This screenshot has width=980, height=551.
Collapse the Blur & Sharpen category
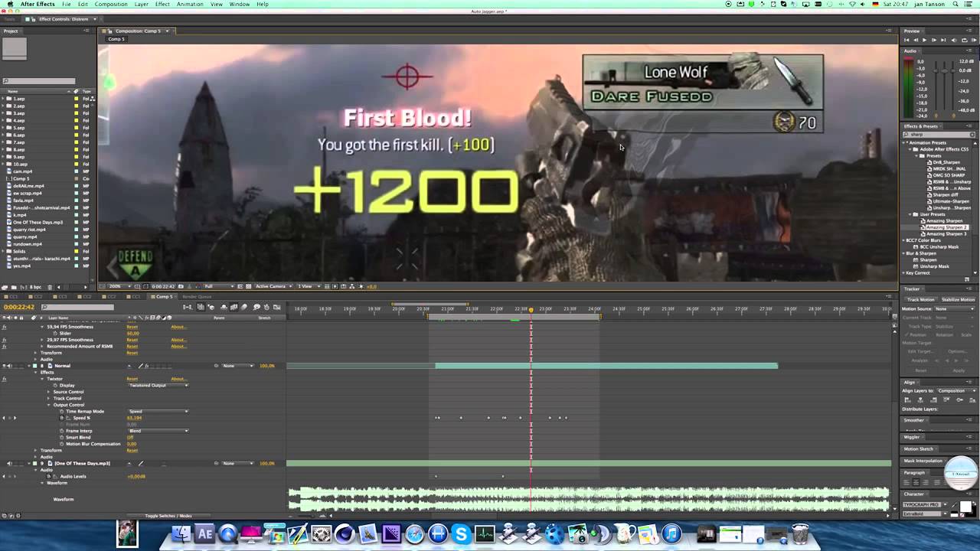tap(905, 253)
